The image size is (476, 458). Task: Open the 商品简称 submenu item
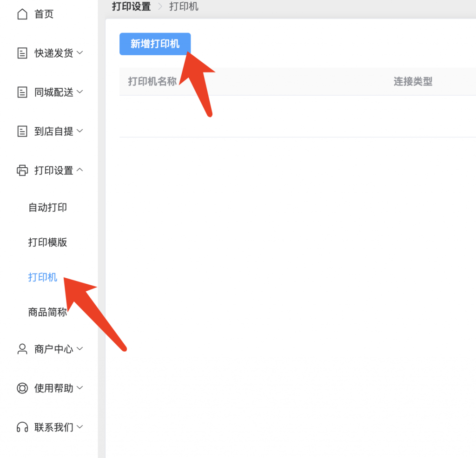coord(47,312)
